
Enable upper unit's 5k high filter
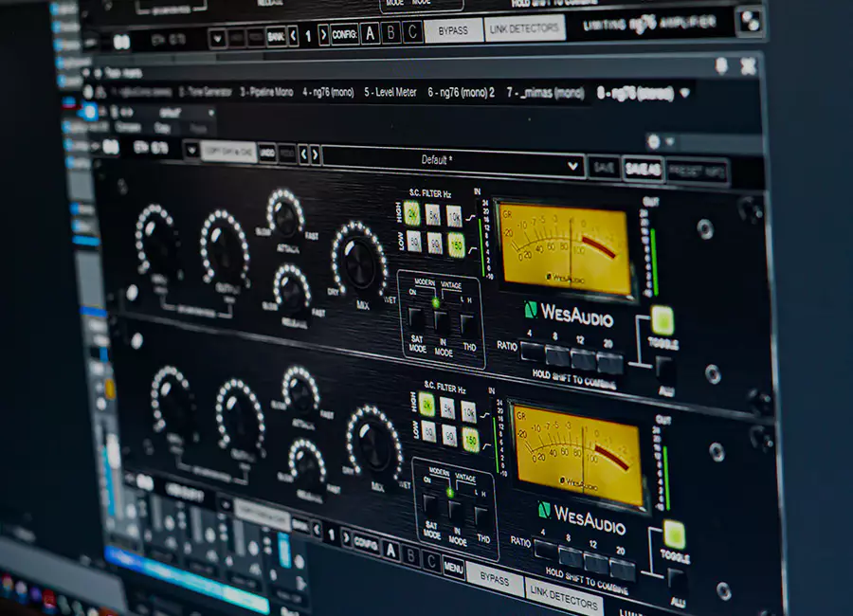(x=433, y=215)
